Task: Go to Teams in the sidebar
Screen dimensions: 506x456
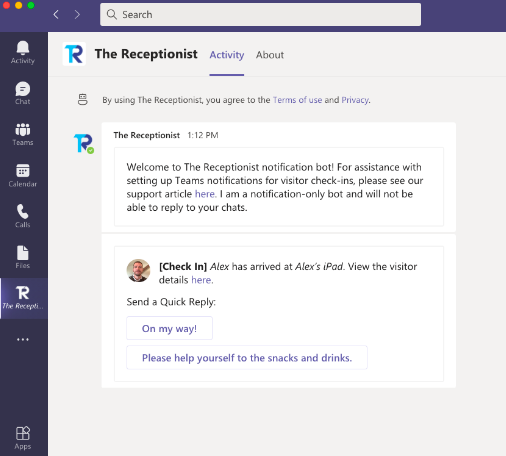Action: (x=23, y=134)
